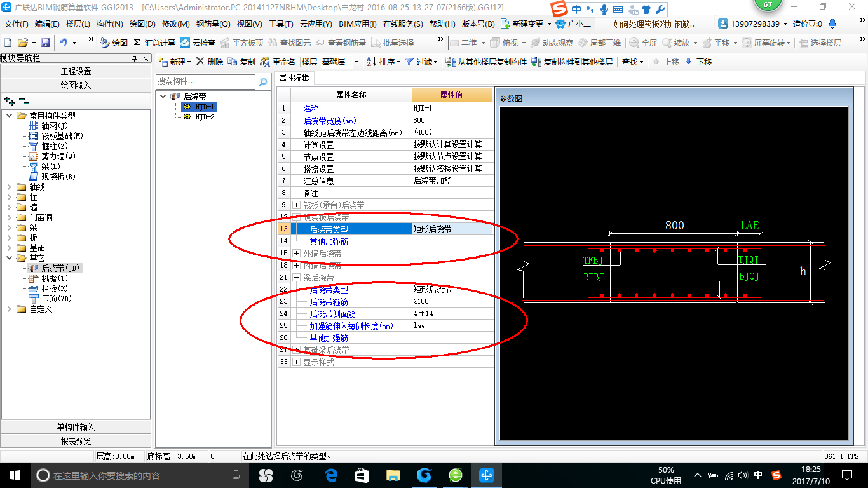Select 框柱(Z) in navigator tree
This screenshot has height=488, width=868.
tap(48, 146)
